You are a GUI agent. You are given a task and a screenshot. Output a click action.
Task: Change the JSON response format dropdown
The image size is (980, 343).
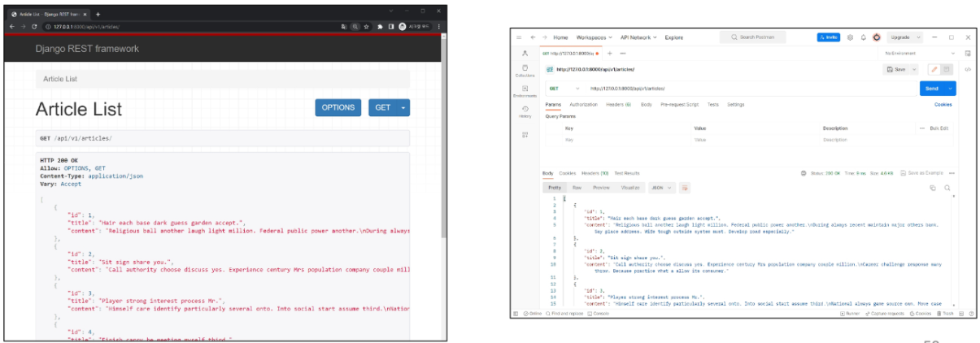[661, 188]
